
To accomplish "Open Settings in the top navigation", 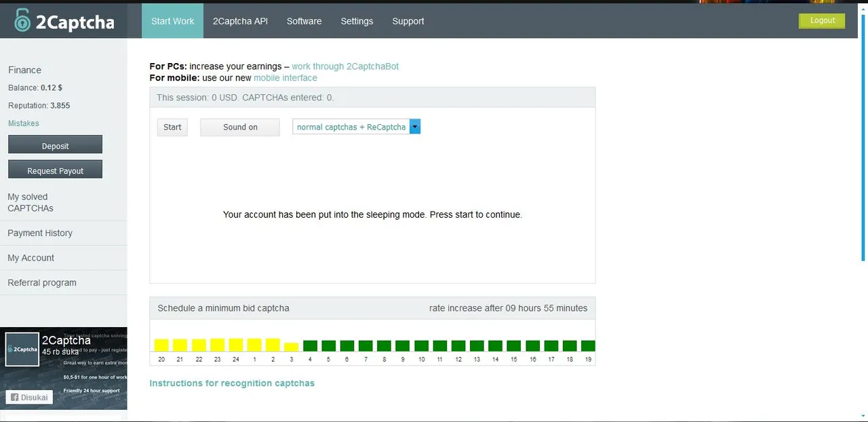I will [357, 21].
